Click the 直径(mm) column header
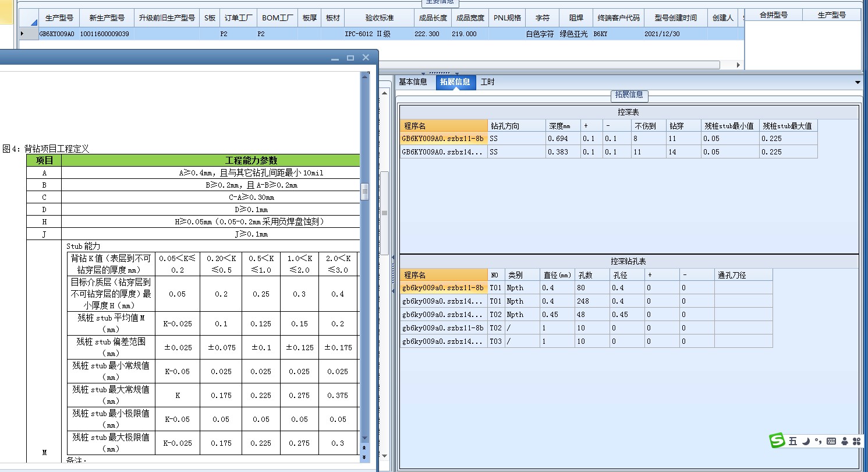Screen dimensions: 868x472 coord(557,275)
